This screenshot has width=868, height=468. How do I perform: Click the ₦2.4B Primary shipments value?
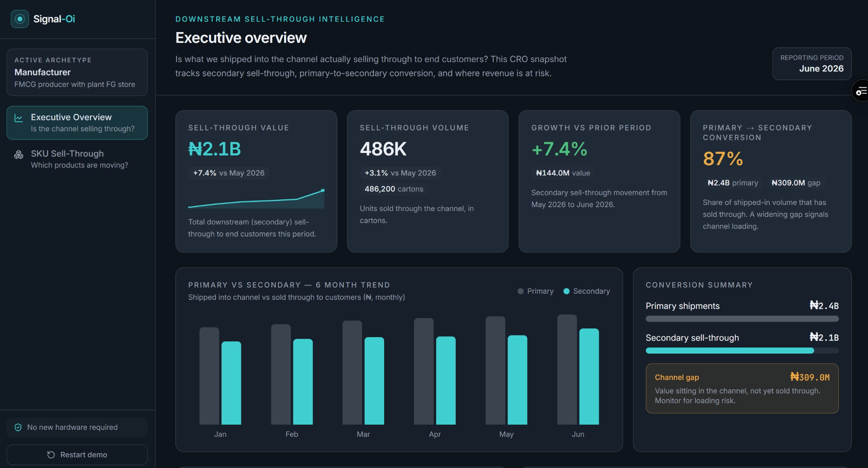824,306
